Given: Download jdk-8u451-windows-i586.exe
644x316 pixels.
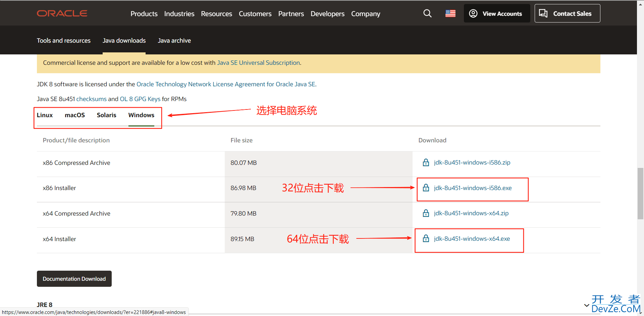Looking at the screenshot, I should coord(473,188).
